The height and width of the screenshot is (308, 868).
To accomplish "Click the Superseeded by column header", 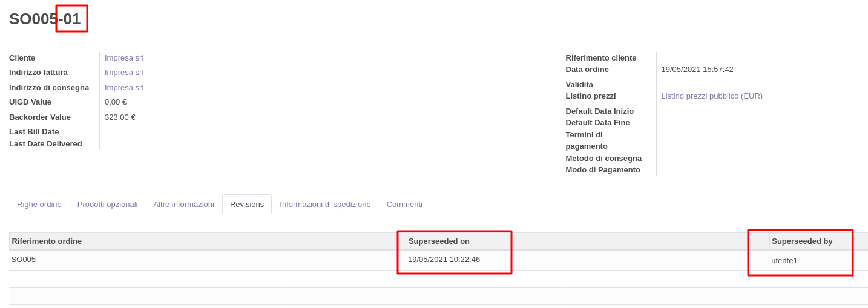I will pyautogui.click(x=802, y=241).
